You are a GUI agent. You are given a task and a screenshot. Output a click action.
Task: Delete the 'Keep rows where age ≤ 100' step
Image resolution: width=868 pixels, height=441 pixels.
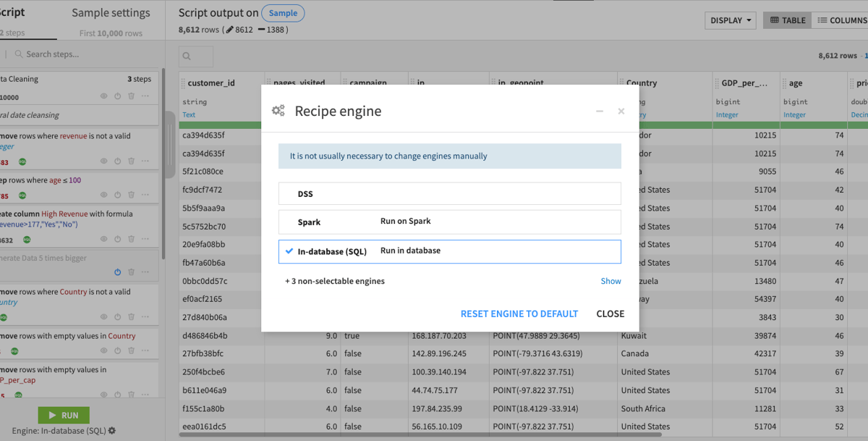pos(131,194)
